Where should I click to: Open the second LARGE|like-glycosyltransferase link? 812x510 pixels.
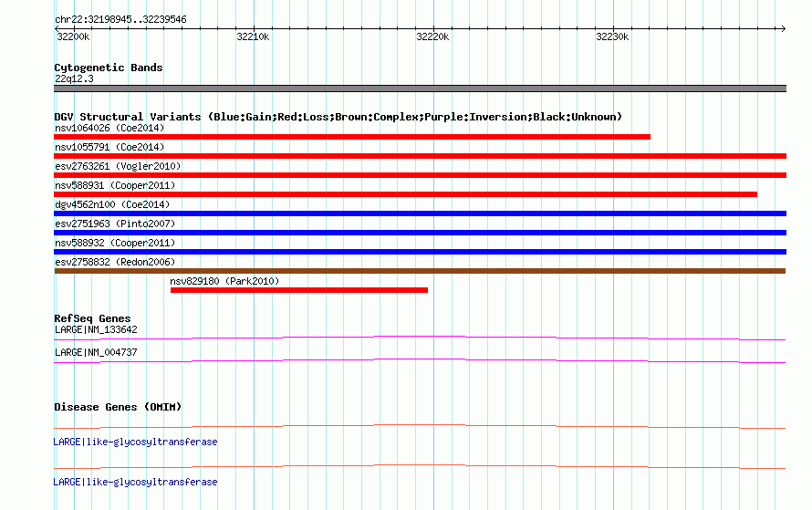tap(135, 482)
